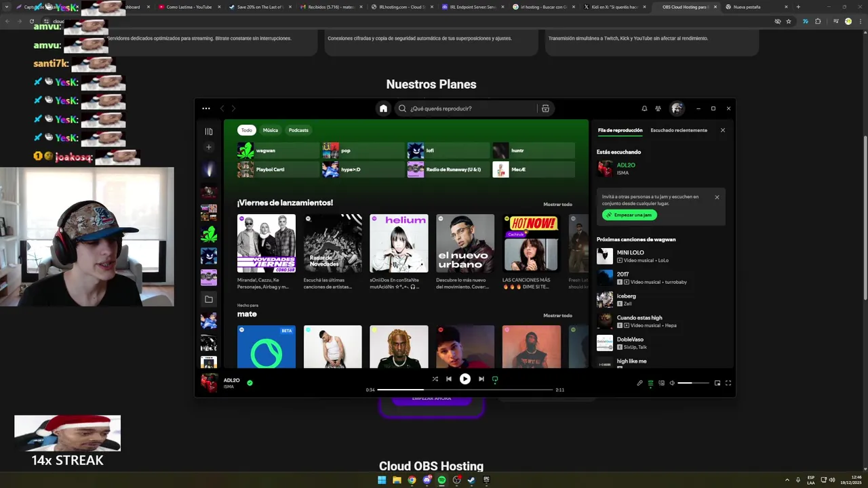Open Your Library sidebar icon
This screenshot has width=868, height=488.
point(209,131)
